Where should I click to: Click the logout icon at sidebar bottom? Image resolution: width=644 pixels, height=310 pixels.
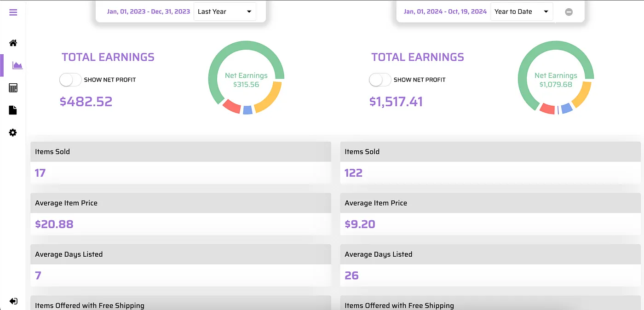(x=13, y=301)
